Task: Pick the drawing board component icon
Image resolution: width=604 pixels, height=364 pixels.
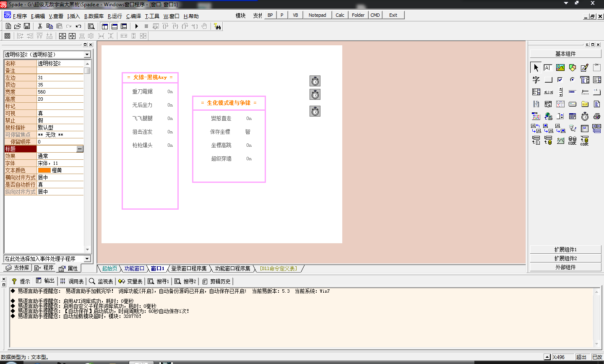Action: pos(585,68)
